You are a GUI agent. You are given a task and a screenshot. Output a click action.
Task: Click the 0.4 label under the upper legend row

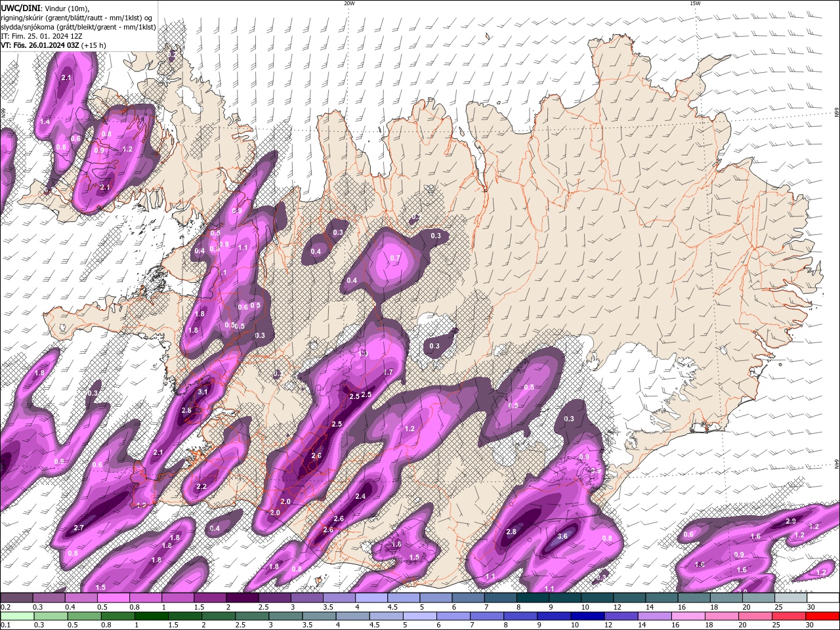tap(70, 607)
